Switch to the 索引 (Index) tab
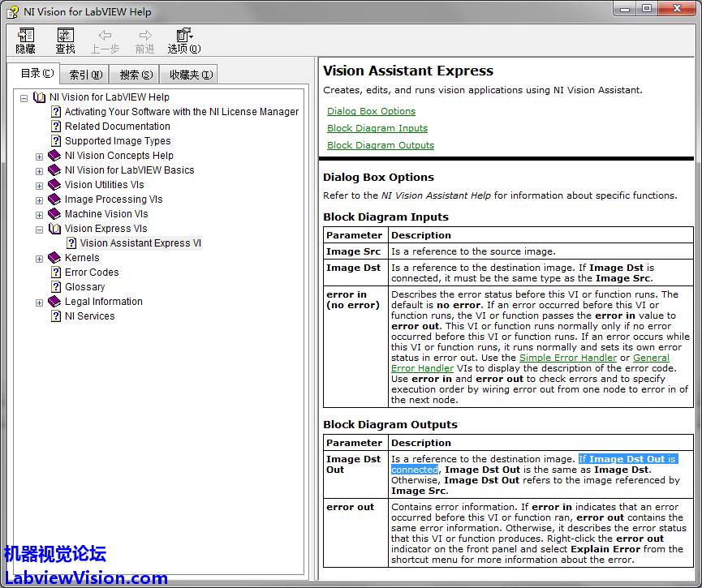Image resolution: width=702 pixels, height=588 pixels. coord(85,75)
